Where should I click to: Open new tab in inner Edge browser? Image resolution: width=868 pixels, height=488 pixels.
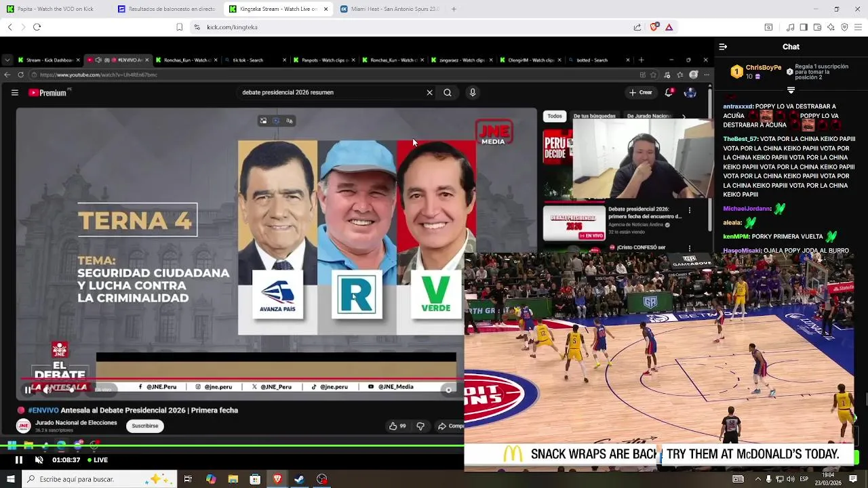coord(642,60)
